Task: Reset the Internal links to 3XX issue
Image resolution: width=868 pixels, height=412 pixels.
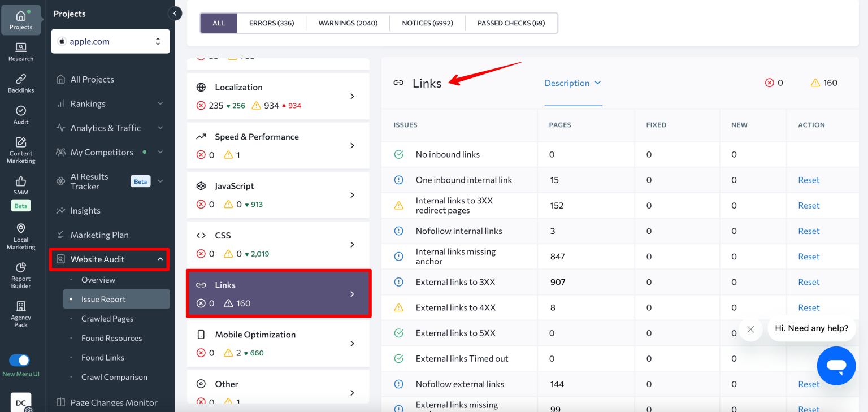Action: point(809,205)
